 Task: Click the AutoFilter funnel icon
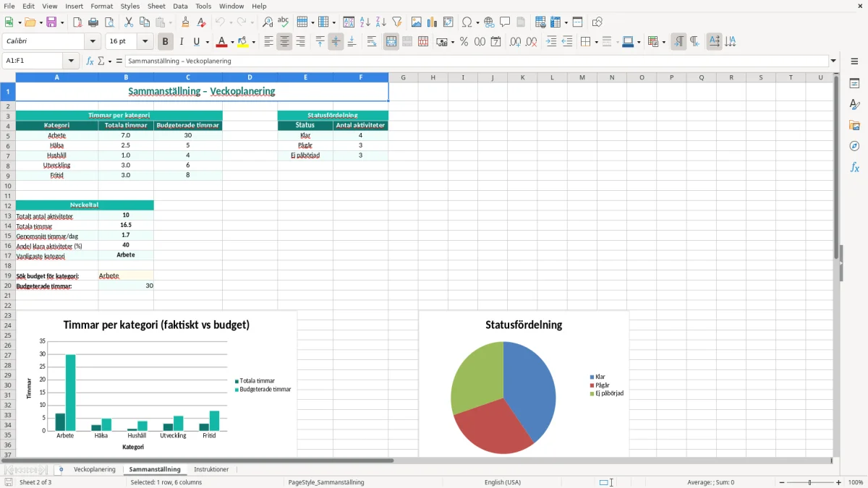click(397, 22)
